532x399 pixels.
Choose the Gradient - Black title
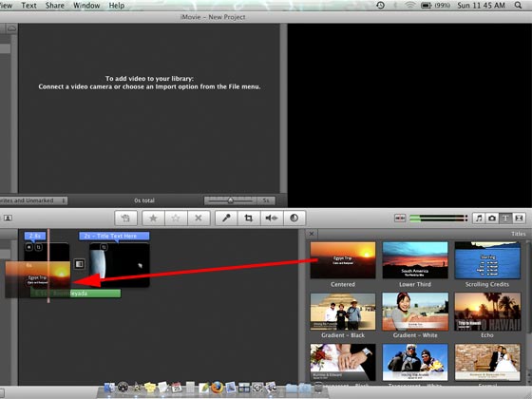(343, 312)
